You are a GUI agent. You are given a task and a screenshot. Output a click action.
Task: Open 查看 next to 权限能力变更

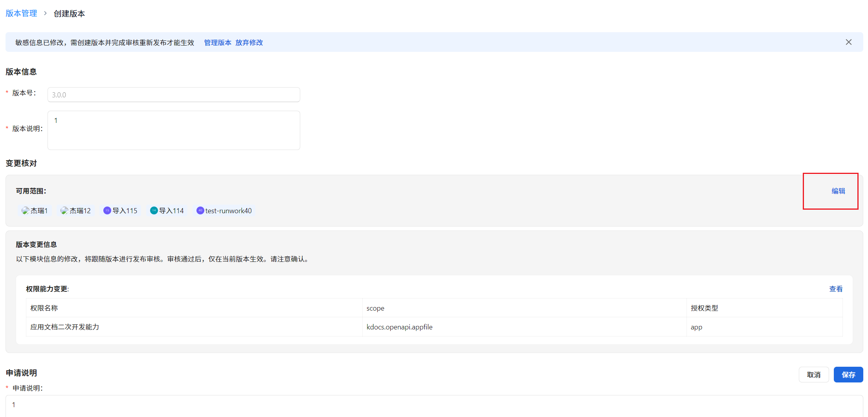tap(836, 289)
